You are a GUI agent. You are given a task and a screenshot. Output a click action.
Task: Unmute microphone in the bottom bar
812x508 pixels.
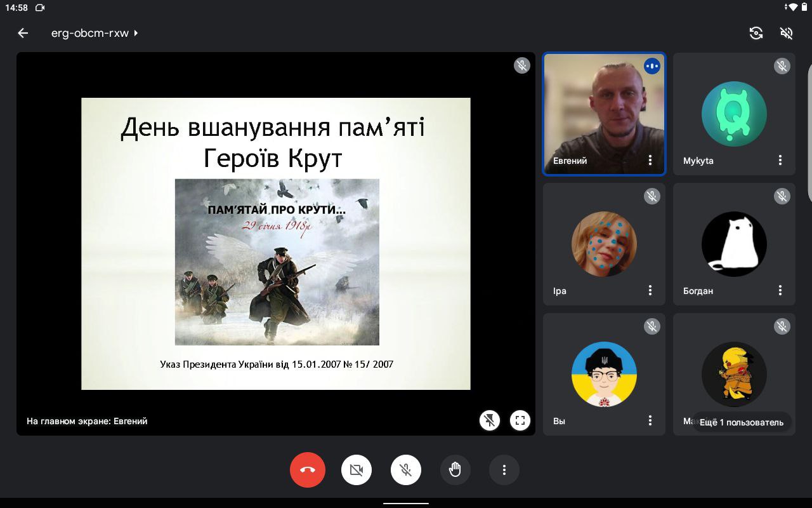(406, 470)
